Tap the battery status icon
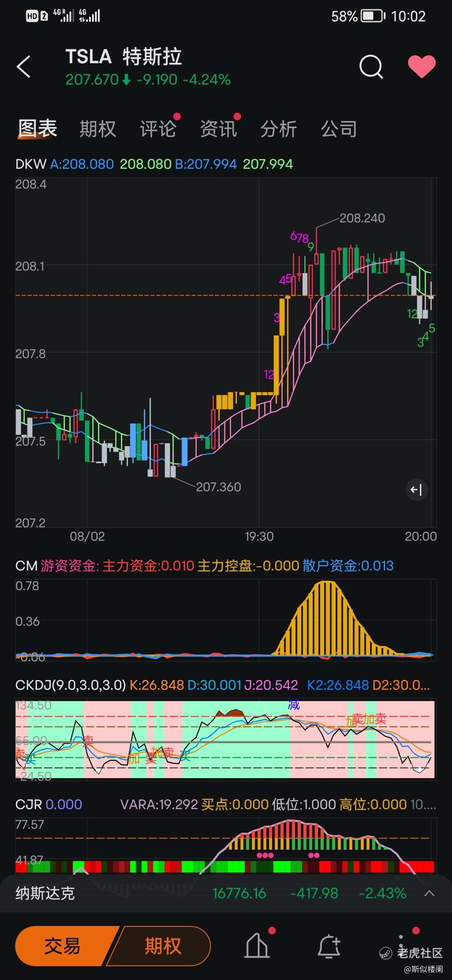Viewport: 452px width, 980px height. coord(373,16)
